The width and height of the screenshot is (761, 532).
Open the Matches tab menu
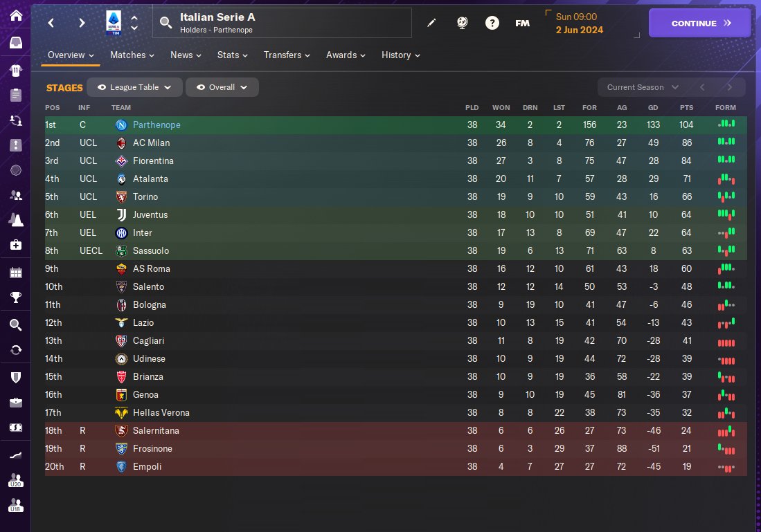[x=132, y=55]
